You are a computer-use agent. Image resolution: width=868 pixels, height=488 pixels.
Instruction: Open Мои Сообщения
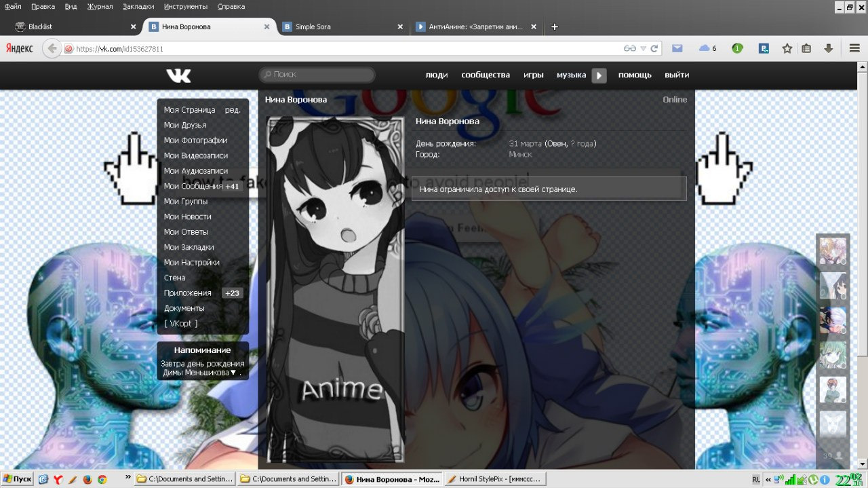193,186
